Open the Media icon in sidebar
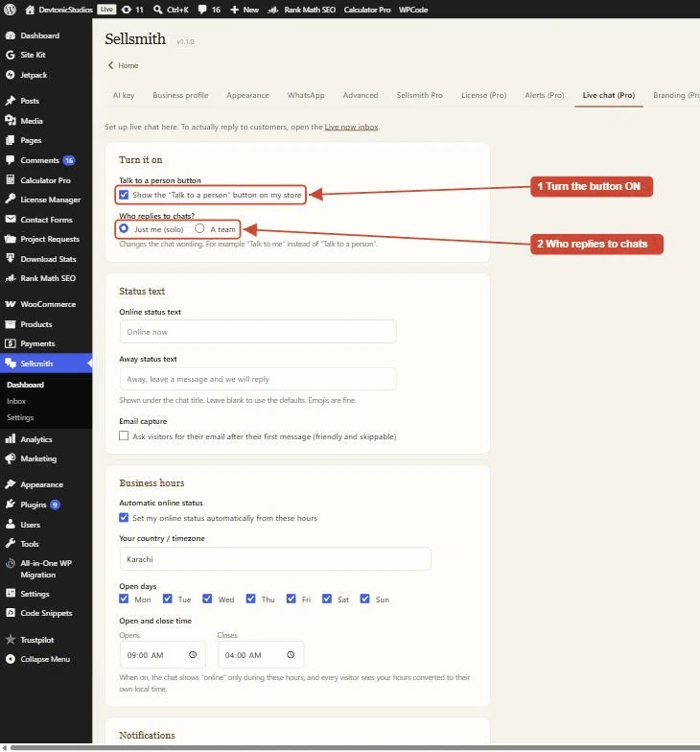 10,121
